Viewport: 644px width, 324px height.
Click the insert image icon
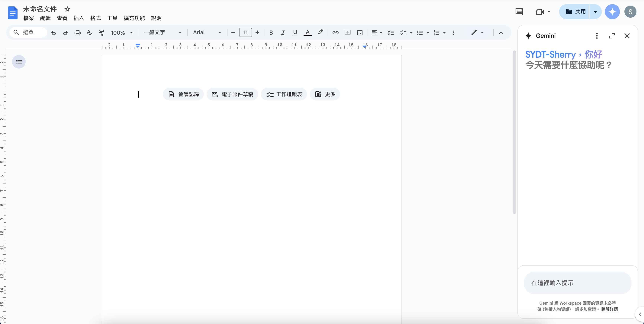point(360,33)
